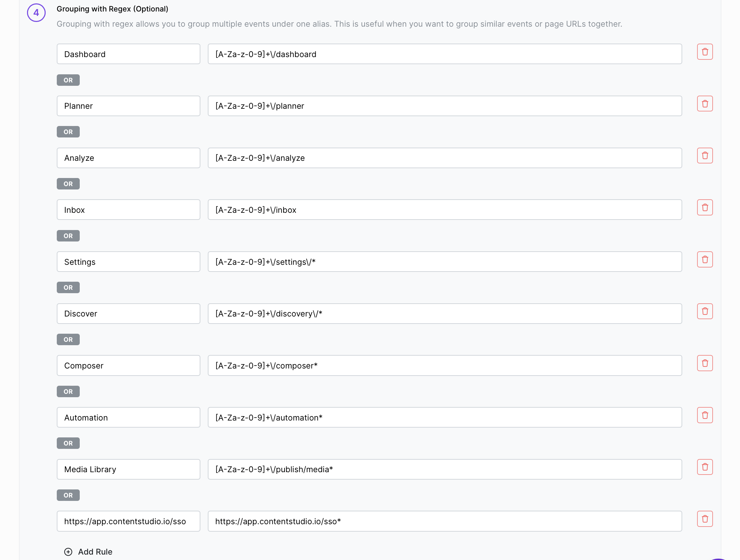Edit the Media Library alias field
Image resolution: width=740 pixels, height=560 pixels.
[128, 469]
